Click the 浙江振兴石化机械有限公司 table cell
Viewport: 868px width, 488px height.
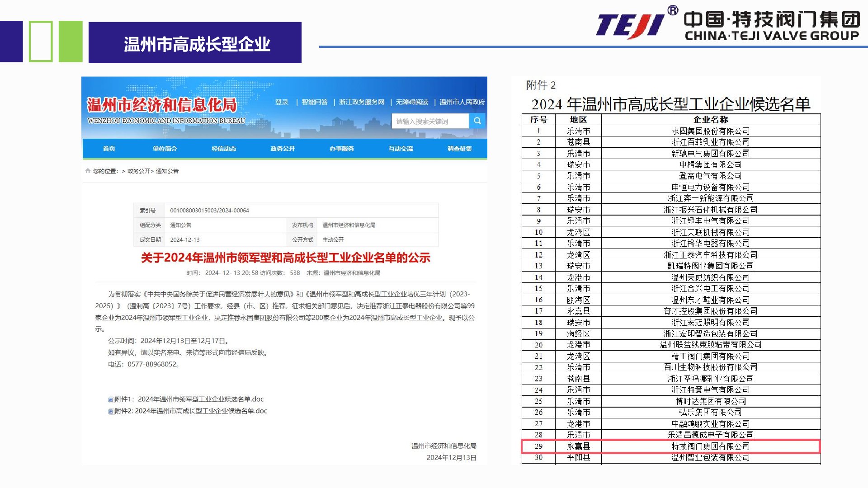click(711, 210)
